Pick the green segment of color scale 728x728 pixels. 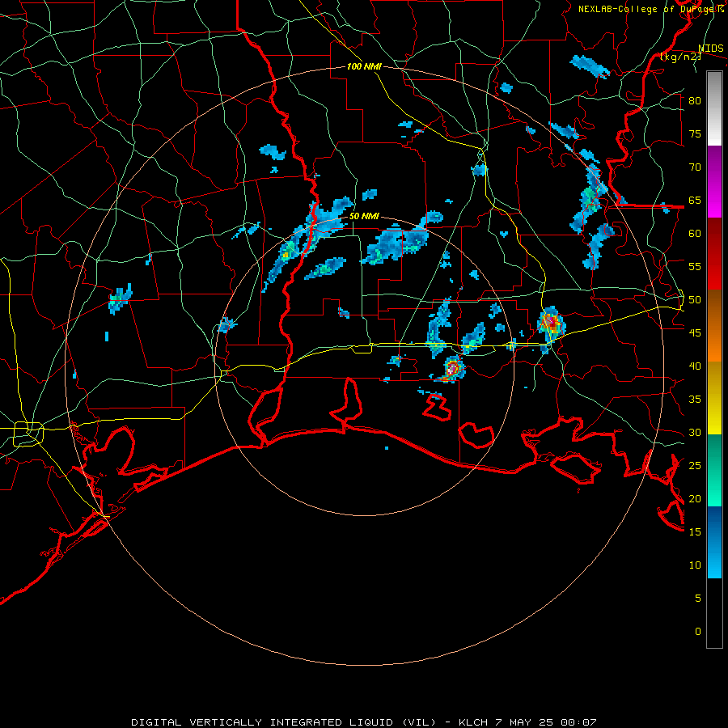(714, 470)
